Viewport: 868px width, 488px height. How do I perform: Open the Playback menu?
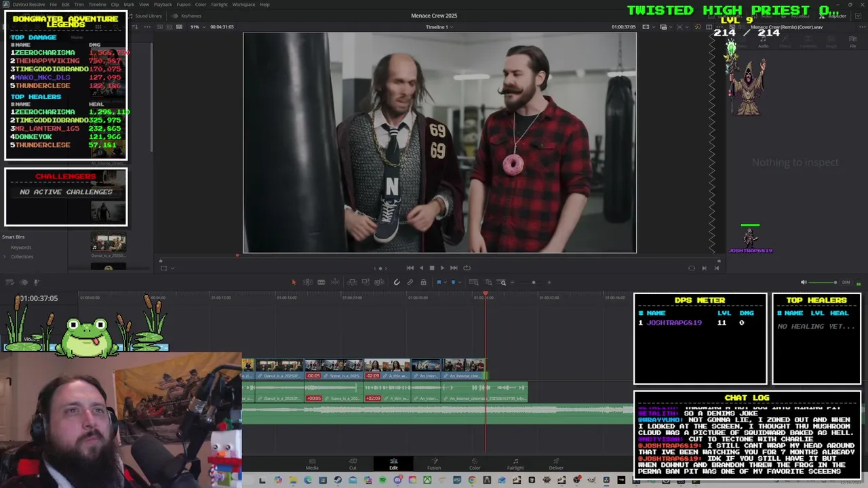[x=163, y=5]
